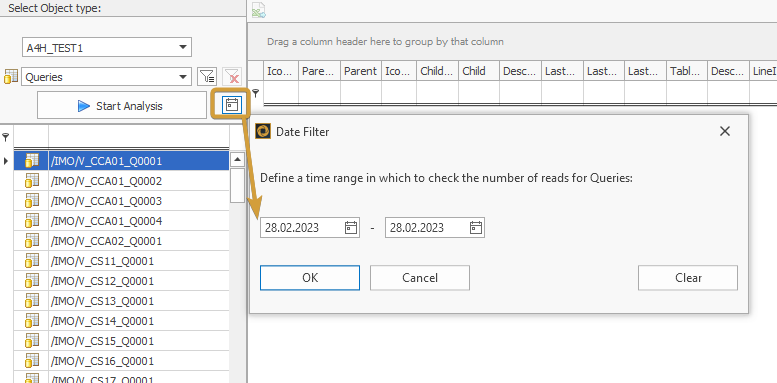This screenshot has height=383, width=777.
Task: Click the query list scrollbar up arrow
Action: click(x=237, y=160)
